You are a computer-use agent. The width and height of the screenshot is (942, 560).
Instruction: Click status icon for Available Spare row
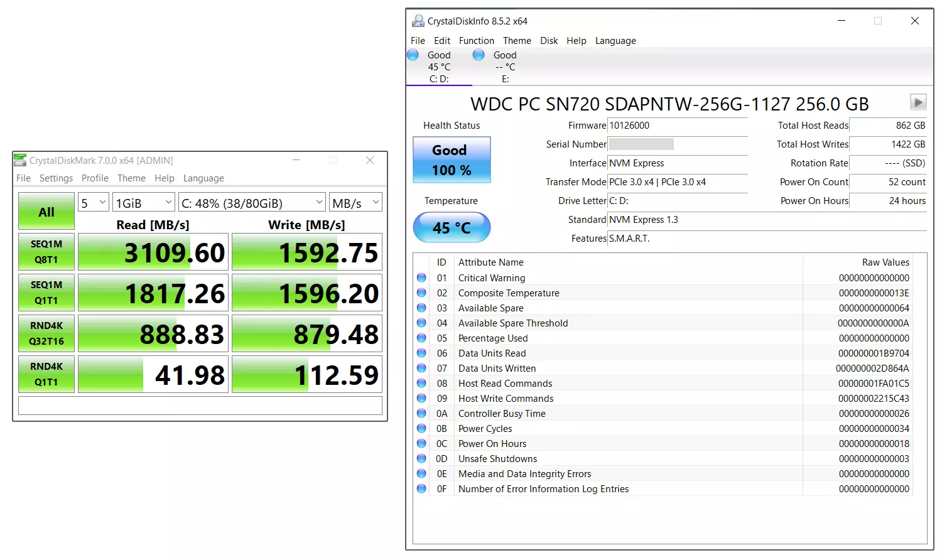point(421,308)
